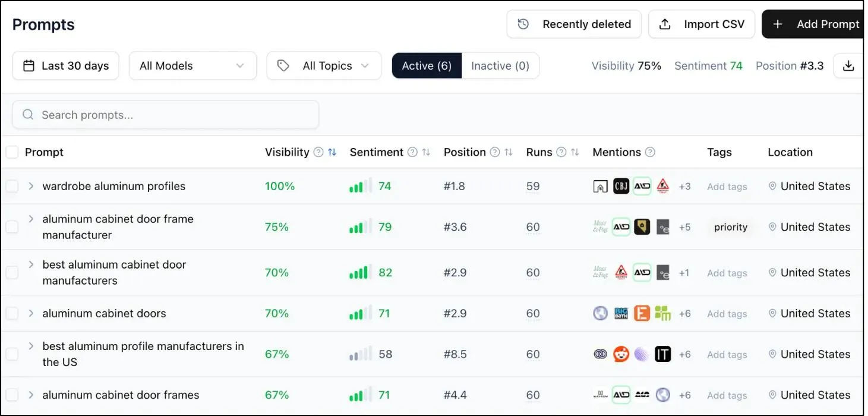Expand the wardrobe aluminum profiles row
Image resolution: width=868 pixels, height=416 pixels.
point(31,186)
